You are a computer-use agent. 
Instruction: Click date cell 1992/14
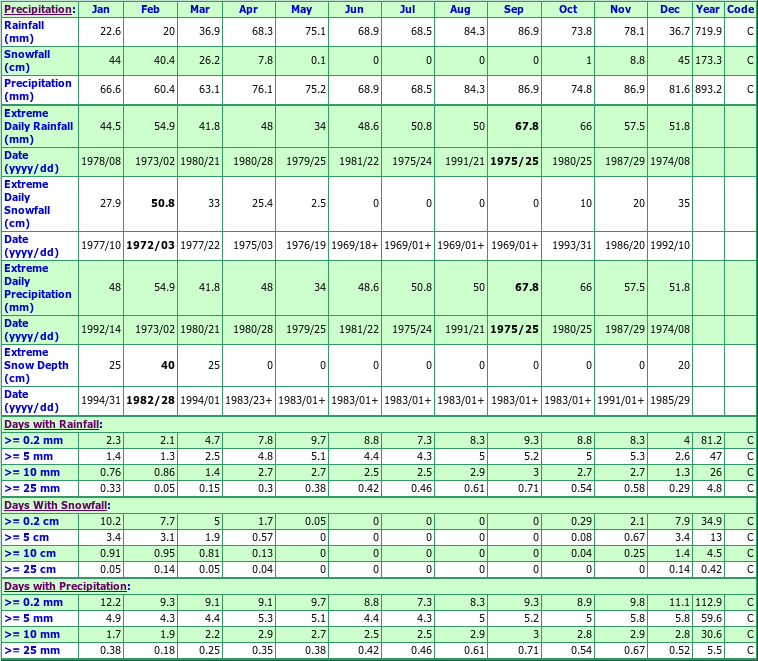[101, 329]
